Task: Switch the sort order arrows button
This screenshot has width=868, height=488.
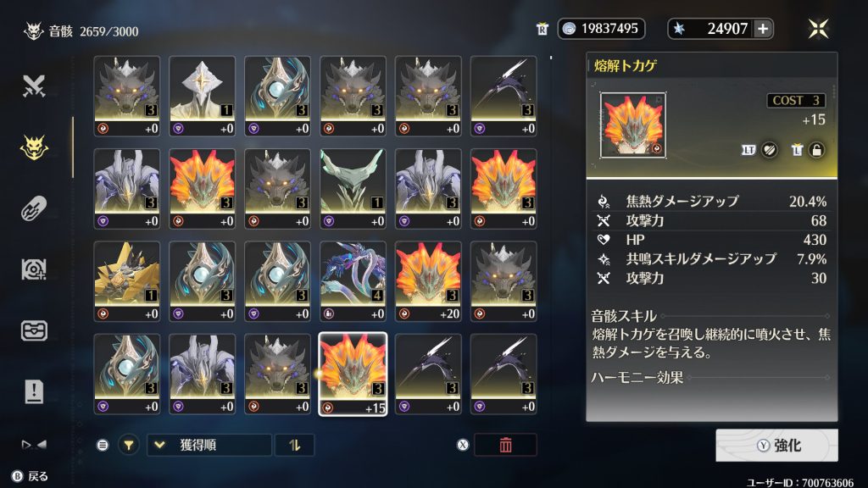Action: click(x=294, y=445)
